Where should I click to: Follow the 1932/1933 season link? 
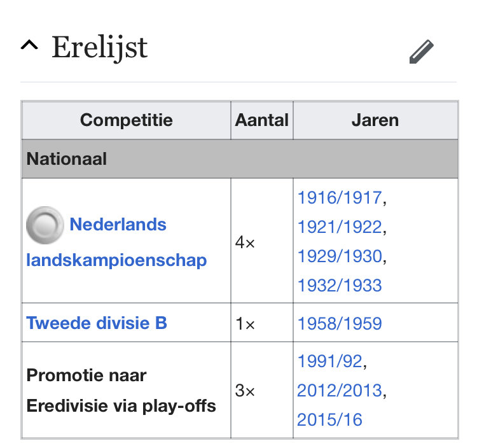pyautogui.click(x=340, y=285)
